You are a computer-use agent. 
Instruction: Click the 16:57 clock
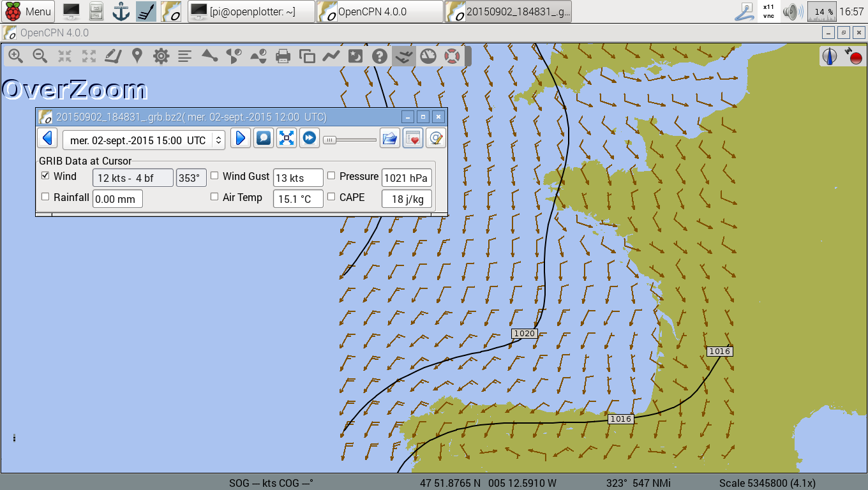(852, 11)
